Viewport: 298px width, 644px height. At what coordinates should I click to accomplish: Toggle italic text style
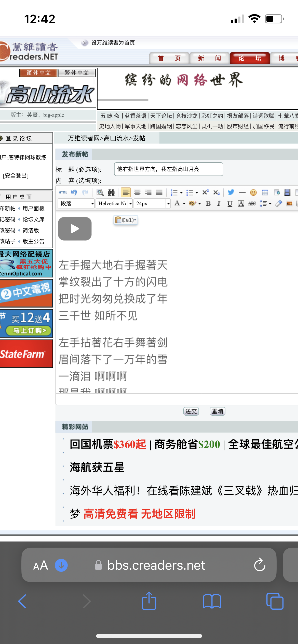point(219,203)
